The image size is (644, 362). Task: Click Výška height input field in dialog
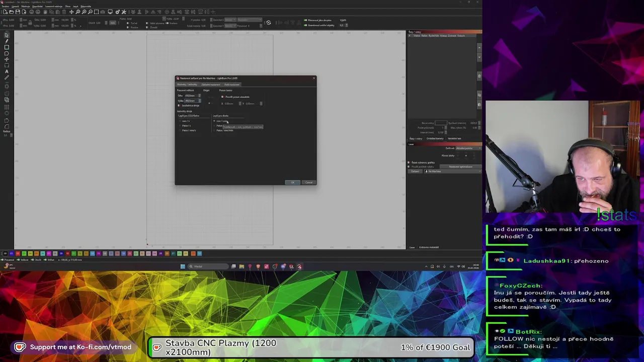(x=192, y=101)
